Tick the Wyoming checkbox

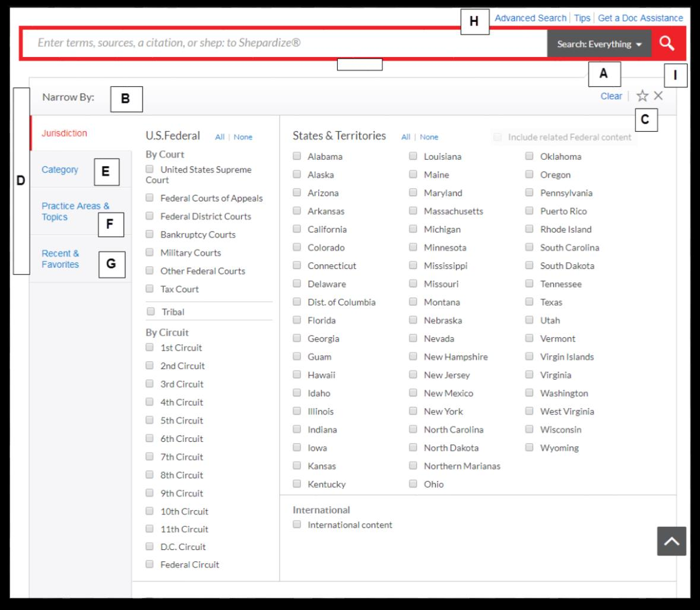pyautogui.click(x=530, y=447)
